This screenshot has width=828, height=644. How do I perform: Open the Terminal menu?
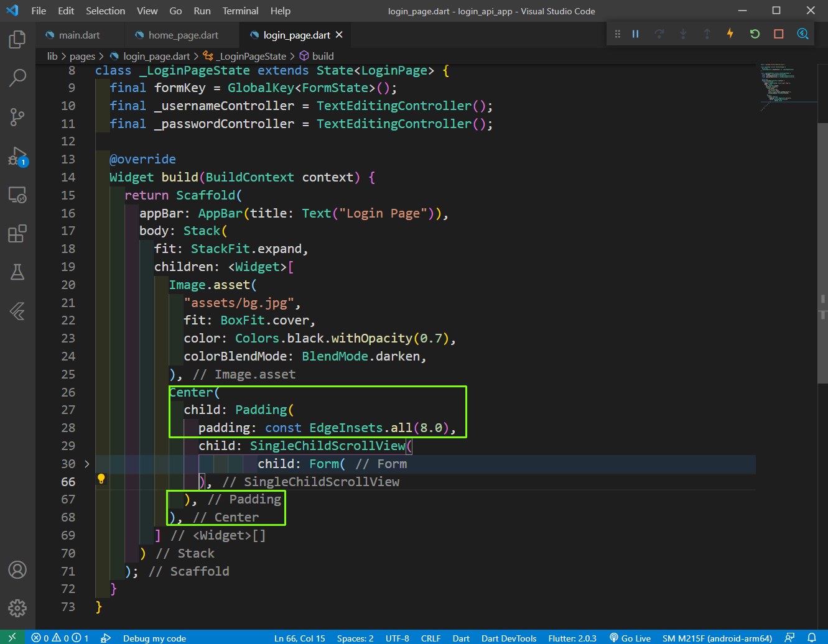click(240, 11)
